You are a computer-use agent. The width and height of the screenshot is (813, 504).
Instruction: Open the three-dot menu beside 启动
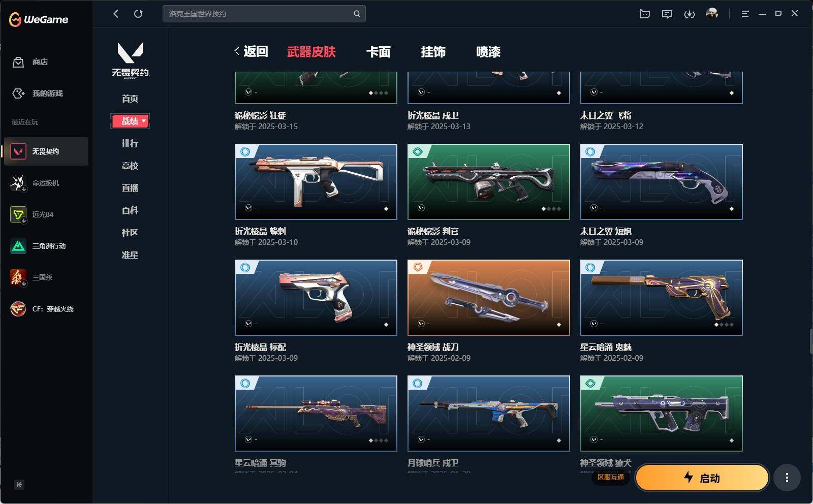tap(787, 478)
